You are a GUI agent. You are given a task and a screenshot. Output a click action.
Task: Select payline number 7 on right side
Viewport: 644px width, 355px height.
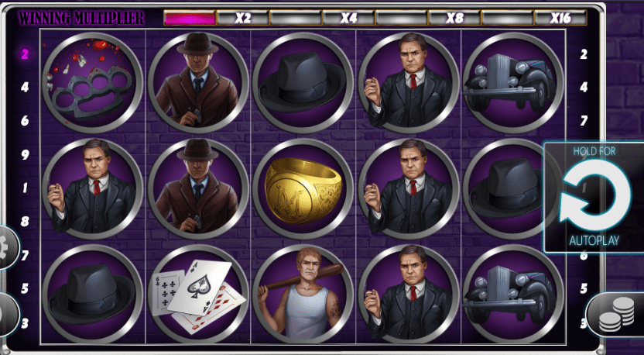584,120
